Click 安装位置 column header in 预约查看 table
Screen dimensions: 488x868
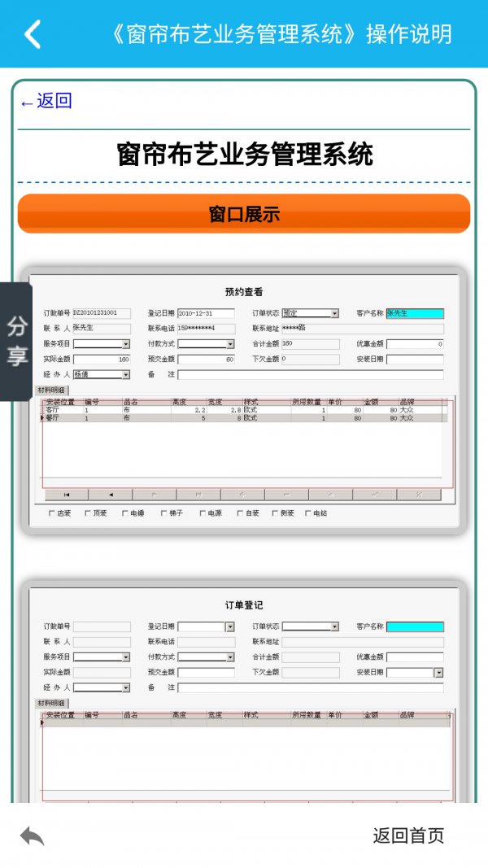coord(64,403)
